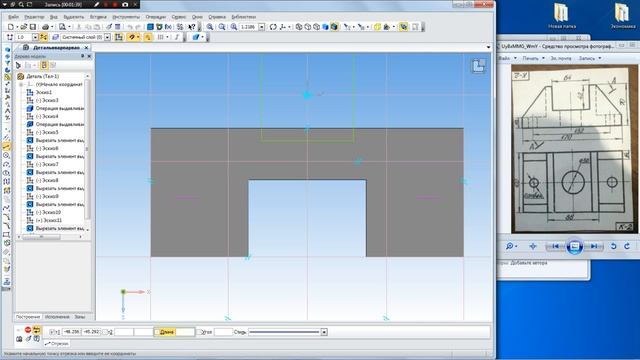This screenshot has width=640, height=360.
Task: Select the Circle tool in left toolbar
Action: [x=7, y=156]
